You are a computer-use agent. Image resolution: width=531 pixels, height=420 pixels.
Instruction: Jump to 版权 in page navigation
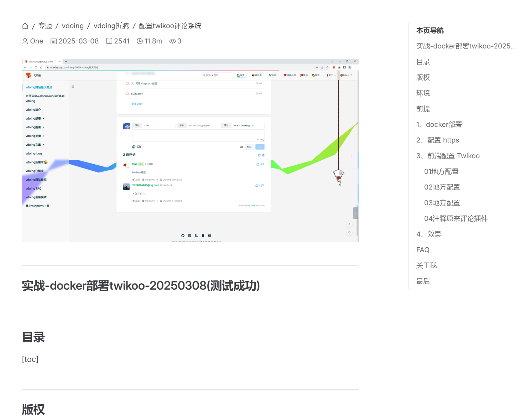click(x=423, y=77)
